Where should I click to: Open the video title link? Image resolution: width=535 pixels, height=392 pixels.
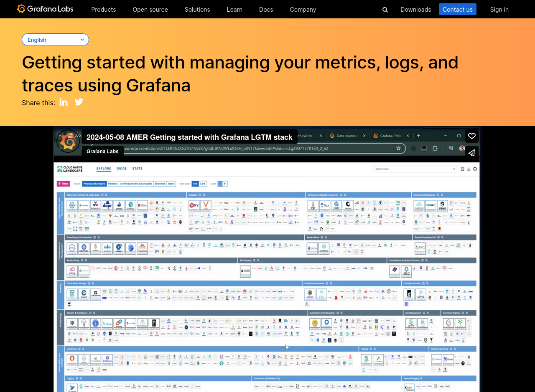[x=189, y=137]
